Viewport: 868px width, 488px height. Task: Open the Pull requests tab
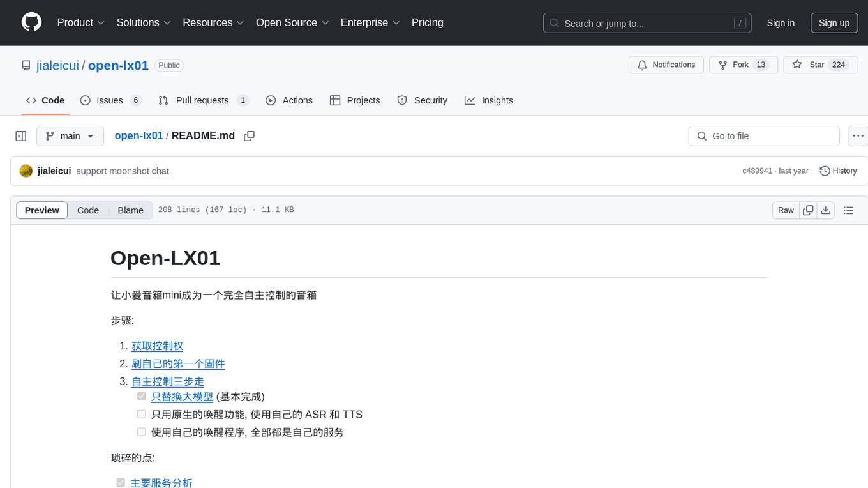point(204,100)
